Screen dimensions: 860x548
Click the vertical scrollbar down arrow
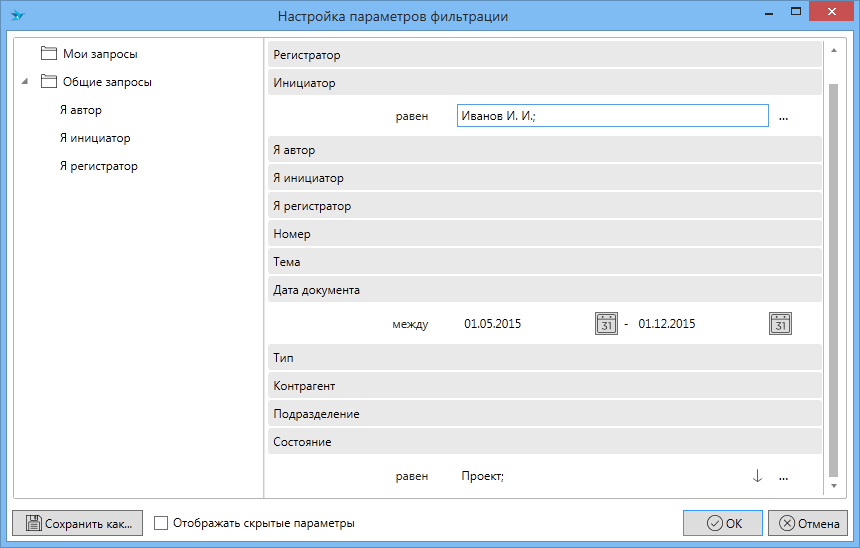click(834, 485)
